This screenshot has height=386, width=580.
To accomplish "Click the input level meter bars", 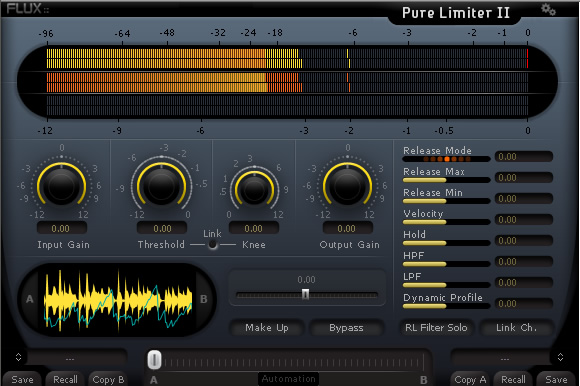I will pyautogui.click(x=287, y=58).
